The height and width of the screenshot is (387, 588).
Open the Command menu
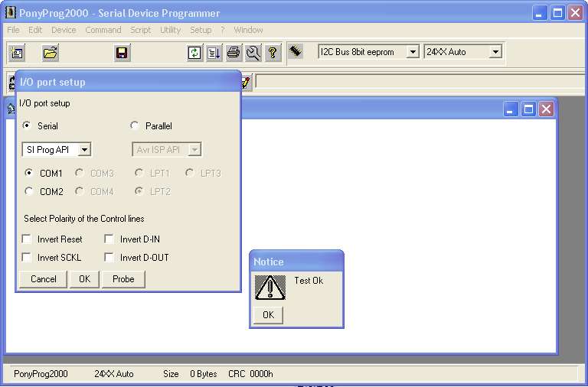(103, 30)
